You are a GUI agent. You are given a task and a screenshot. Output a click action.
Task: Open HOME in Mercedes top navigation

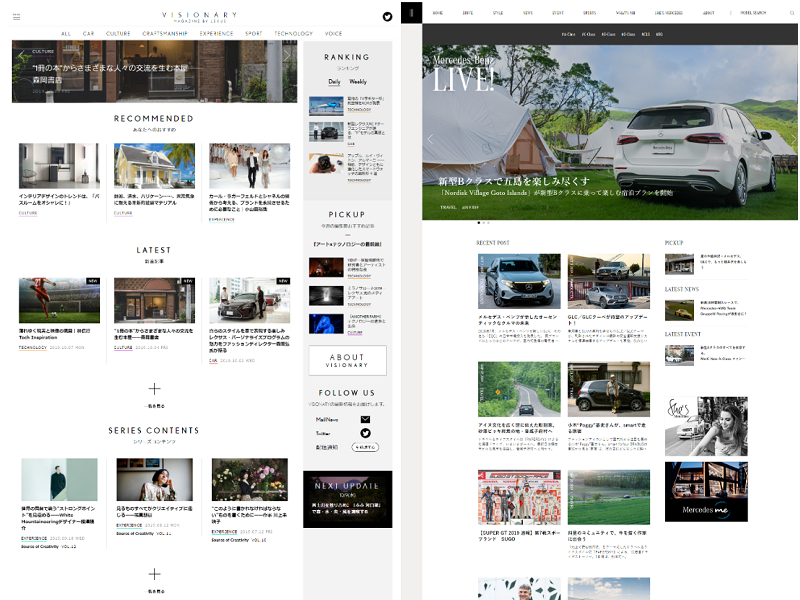pos(438,13)
